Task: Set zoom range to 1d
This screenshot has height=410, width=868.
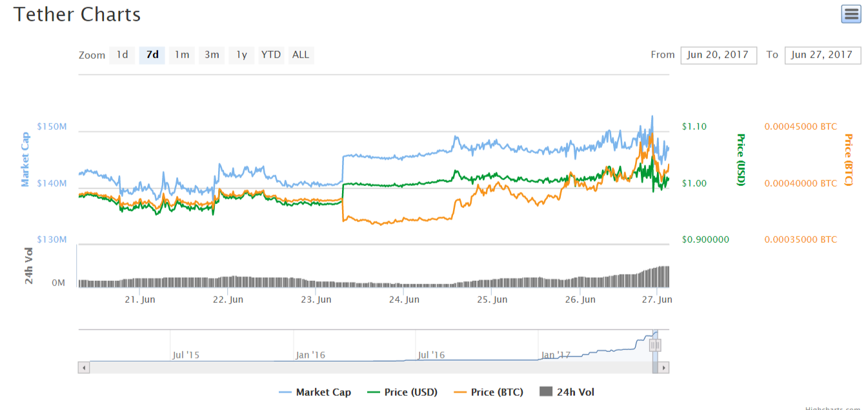Action: coord(122,55)
